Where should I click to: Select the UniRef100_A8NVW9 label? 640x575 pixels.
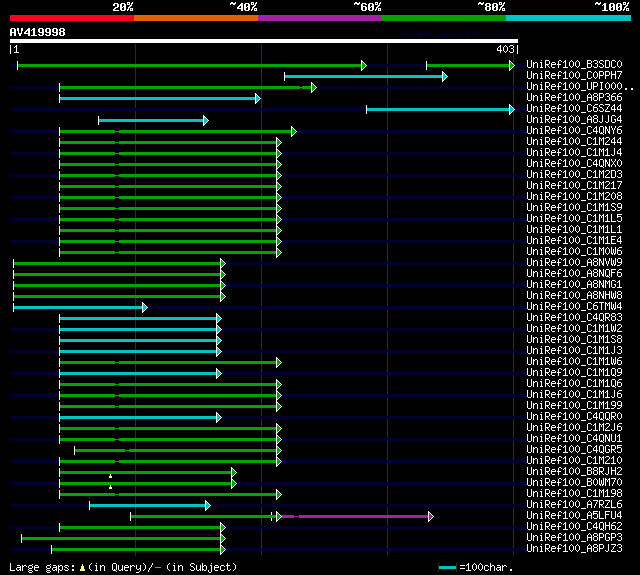point(574,263)
